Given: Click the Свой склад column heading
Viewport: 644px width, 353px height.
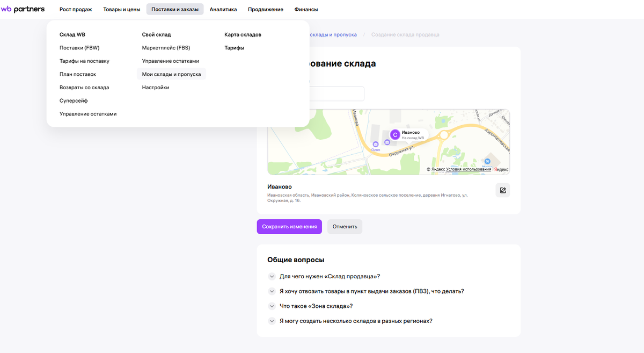Looking at the screenshot, I should pyautogui.click(x=156, y=34).
